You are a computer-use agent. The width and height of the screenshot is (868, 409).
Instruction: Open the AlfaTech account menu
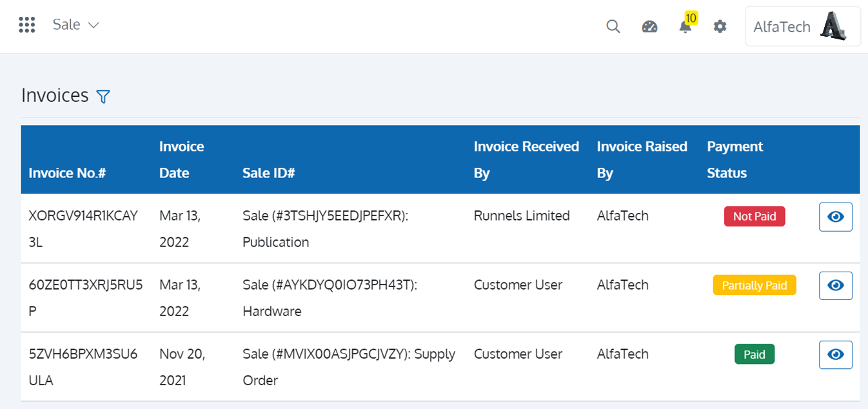[803, 26]
